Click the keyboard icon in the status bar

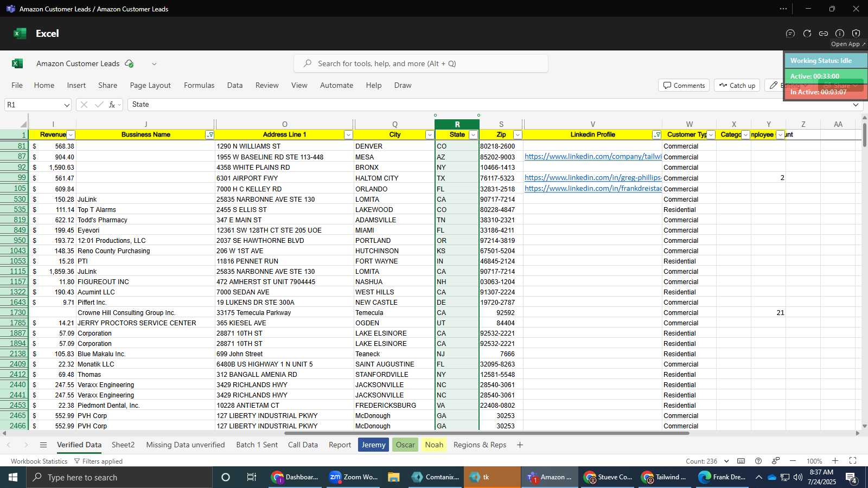(741, 461)
